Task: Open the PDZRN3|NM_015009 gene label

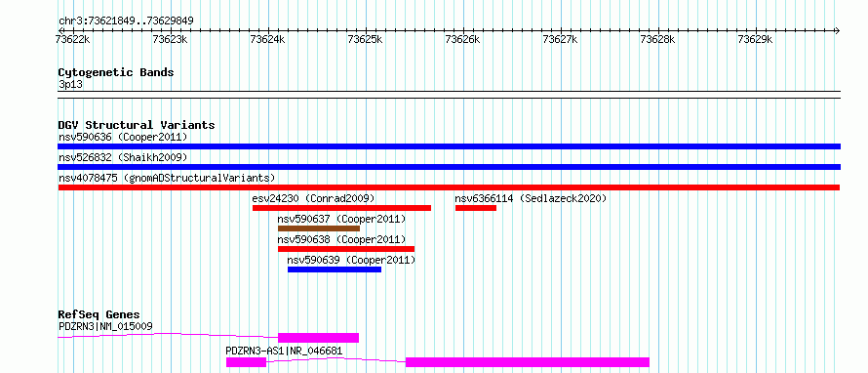Action: [105, 326]
